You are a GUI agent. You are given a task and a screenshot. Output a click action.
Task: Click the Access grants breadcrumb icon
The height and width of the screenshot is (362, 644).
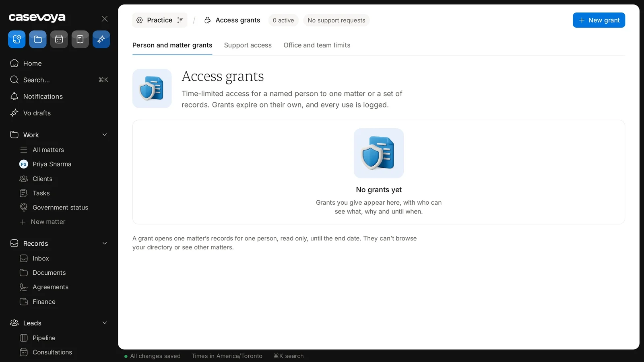pyautogui.click(x=208, y=20)
